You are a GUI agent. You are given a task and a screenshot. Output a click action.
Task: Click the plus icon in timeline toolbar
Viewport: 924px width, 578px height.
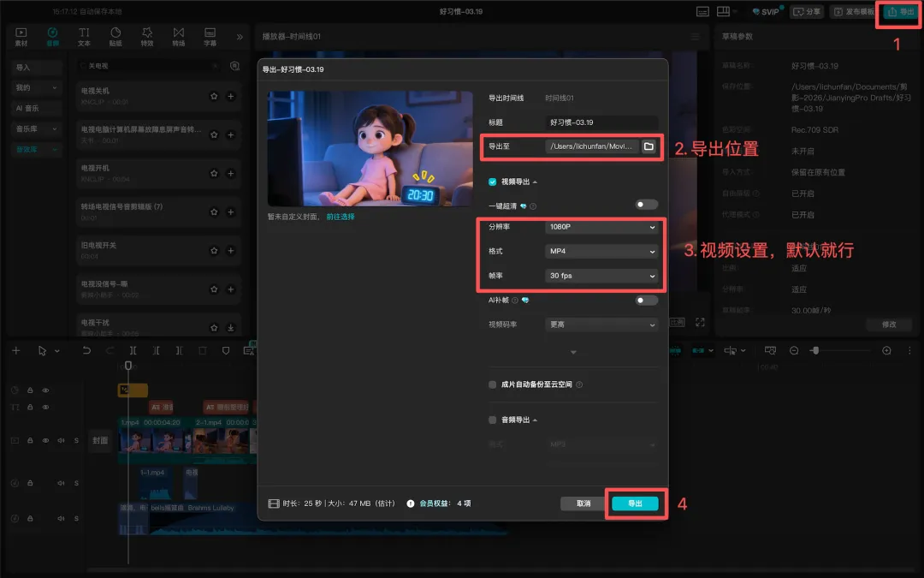pyautogui.click(x=16, y=350)
